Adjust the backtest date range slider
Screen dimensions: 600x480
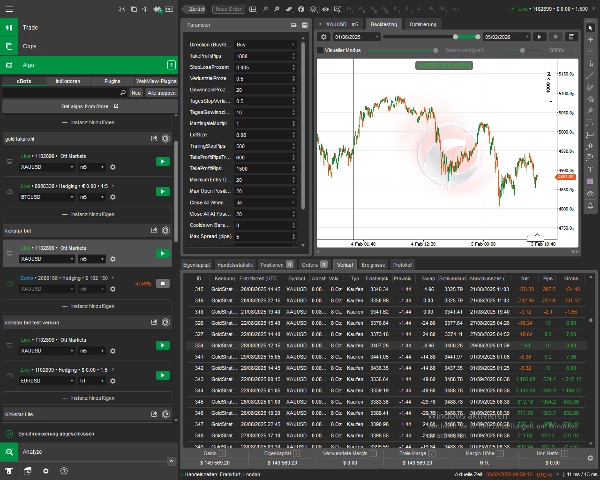pyautogui.click(x=456, y=37)
